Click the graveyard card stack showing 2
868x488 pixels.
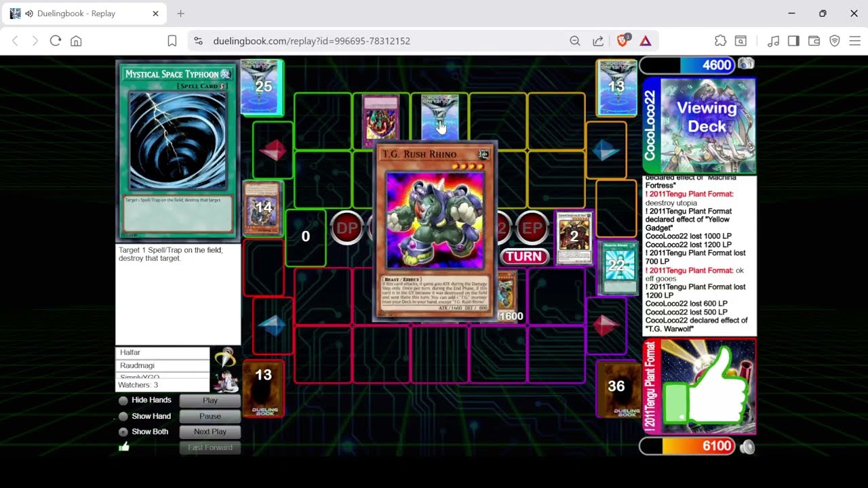coord(574,237)
